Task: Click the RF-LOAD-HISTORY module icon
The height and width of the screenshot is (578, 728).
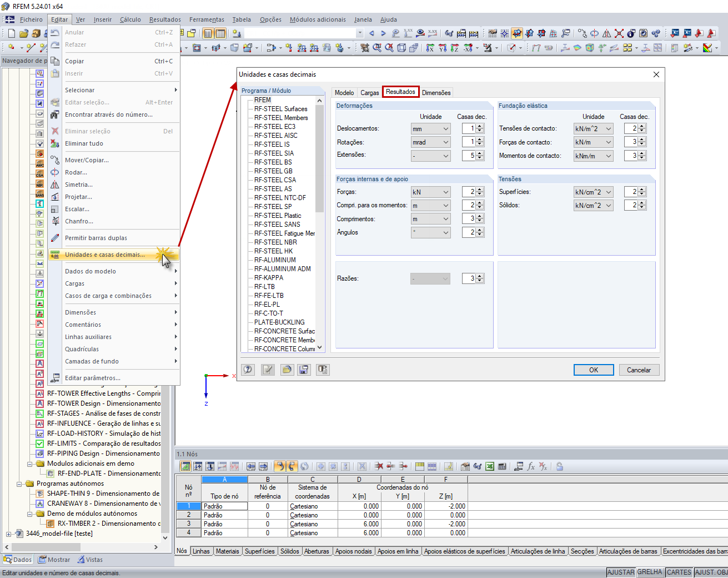Action: pos(40,433)
